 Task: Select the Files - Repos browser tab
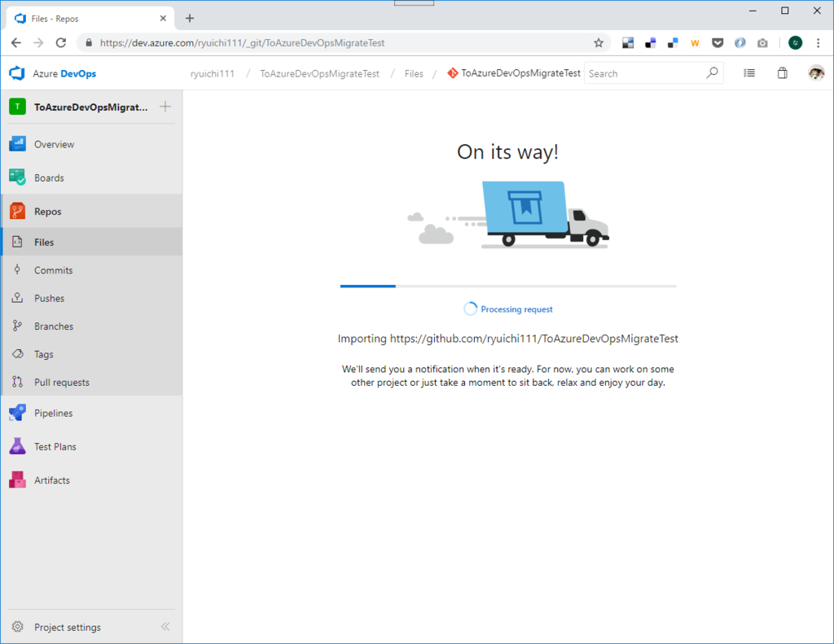[x=90, y=18]
